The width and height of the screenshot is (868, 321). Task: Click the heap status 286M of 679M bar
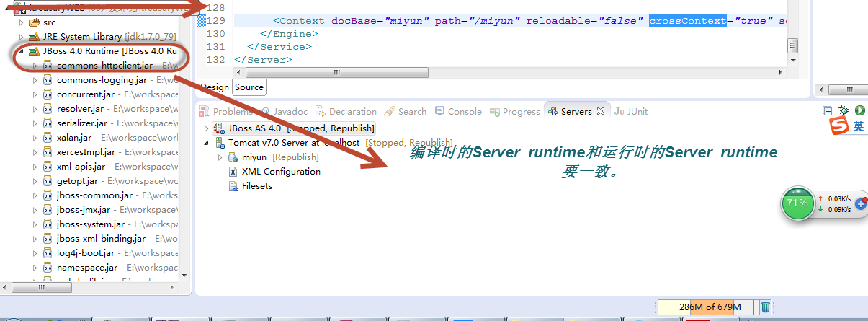(706, 307)
